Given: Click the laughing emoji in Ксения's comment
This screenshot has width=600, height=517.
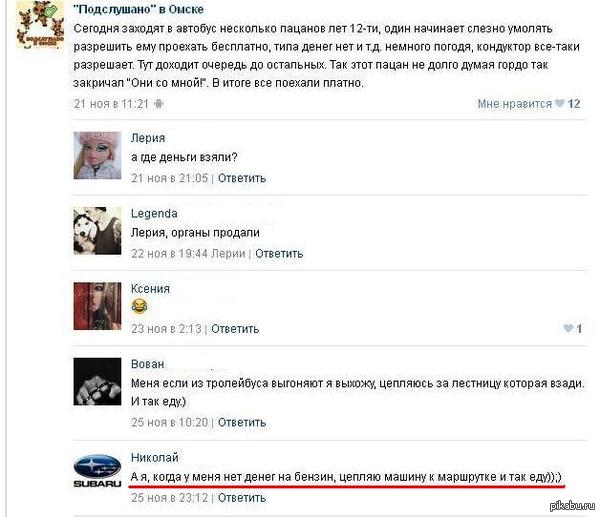Looking at the screenshot, I should click(139, 307).
